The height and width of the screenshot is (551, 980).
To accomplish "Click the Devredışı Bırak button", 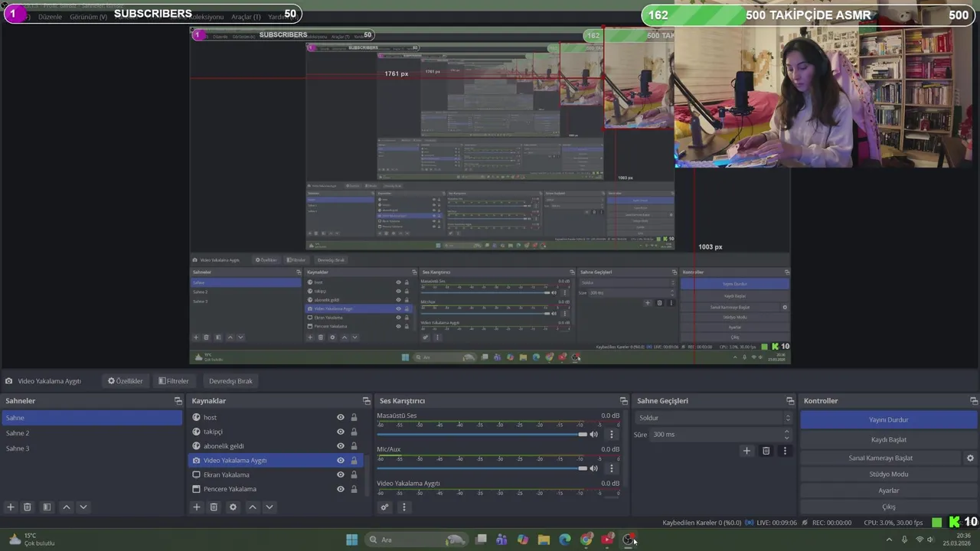I will point(230,381).
